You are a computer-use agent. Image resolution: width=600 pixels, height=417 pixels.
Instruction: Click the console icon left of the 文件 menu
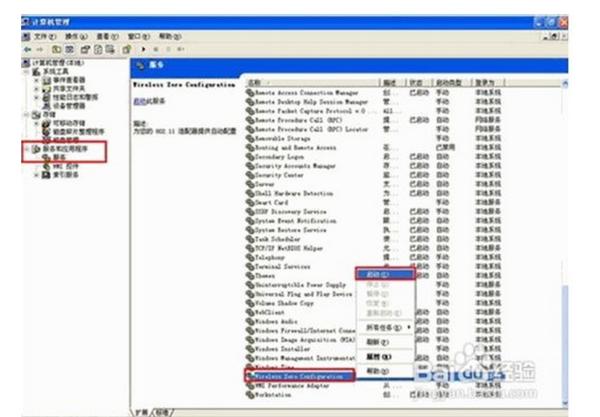[x=26, y=37]
